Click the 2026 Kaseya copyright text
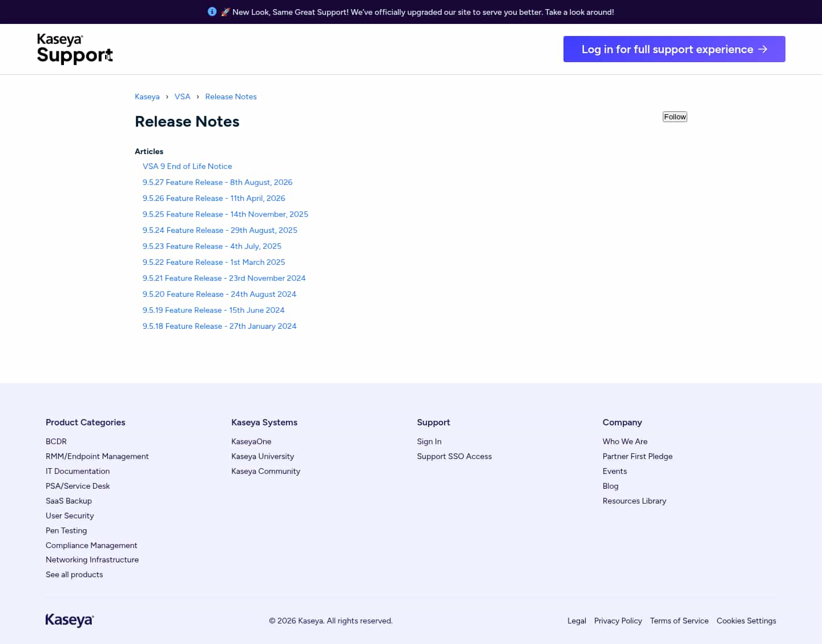822x644 pixels. click(331, 621)
